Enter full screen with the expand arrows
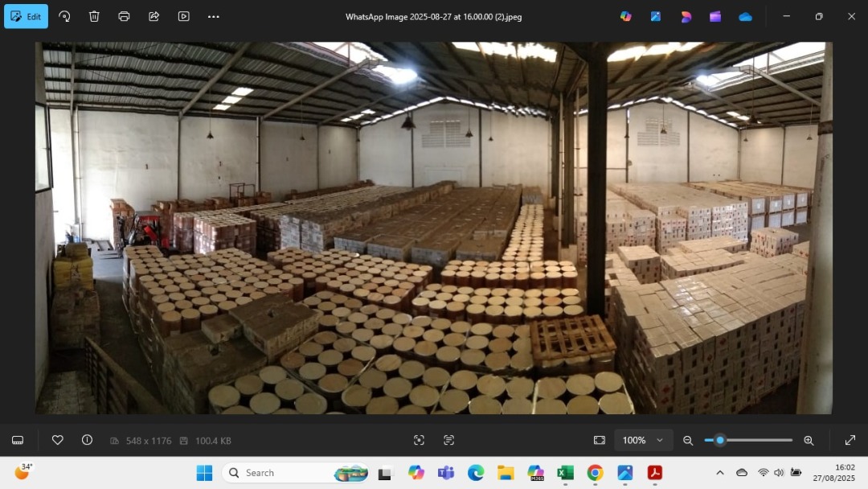This screenshot has width=868, height=489. pyautogui.click(x=850, y=440)
